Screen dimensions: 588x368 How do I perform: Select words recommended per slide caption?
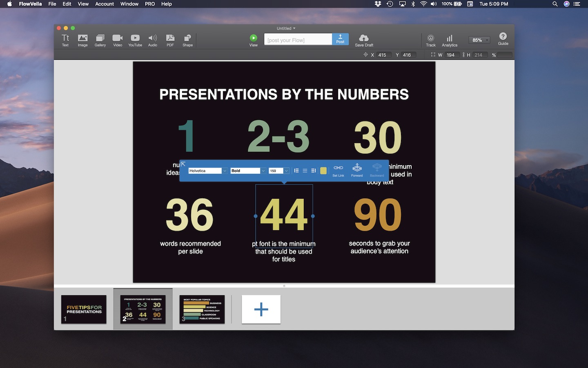click(190, 247)
